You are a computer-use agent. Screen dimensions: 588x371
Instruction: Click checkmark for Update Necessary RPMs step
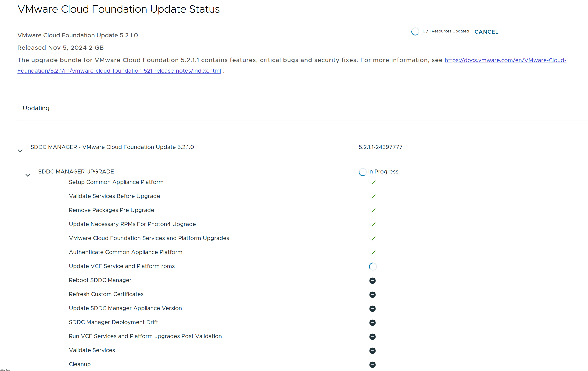(372, 224)
